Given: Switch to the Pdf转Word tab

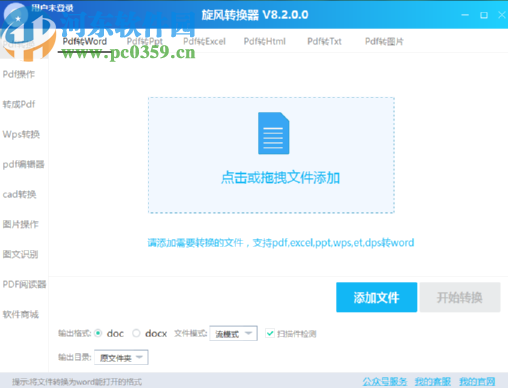Looking at the screenshot, I should [85, 41].
